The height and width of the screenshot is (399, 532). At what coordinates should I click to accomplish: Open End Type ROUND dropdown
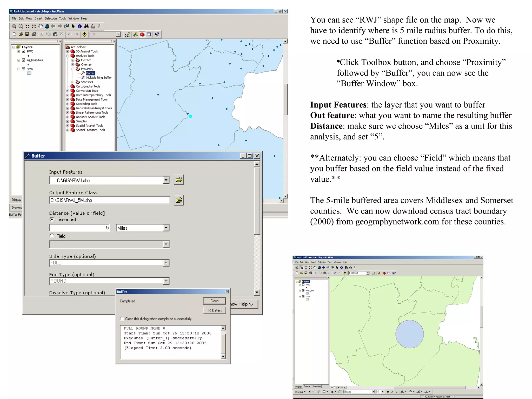coord(166,281)
